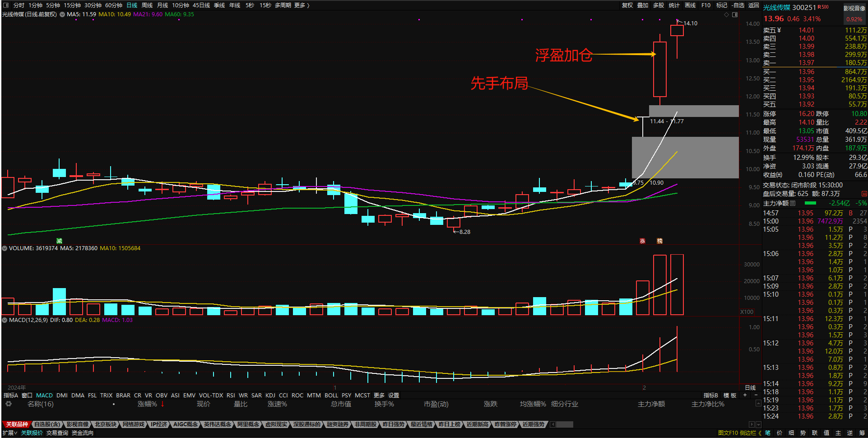Image resolution: width=868 pixels, height=438 pixels.
Task: Open the 指标B selector
Action: [x=710, y=395]
